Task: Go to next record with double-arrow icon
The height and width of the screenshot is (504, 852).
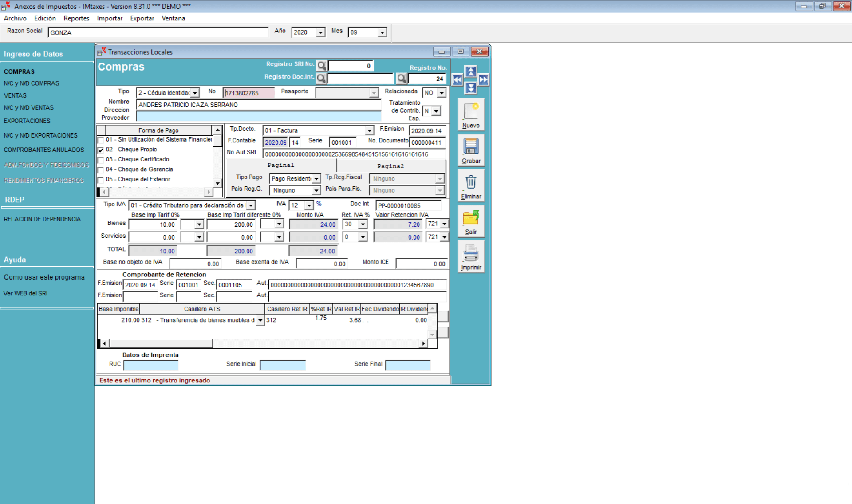Action: [483, 79]
